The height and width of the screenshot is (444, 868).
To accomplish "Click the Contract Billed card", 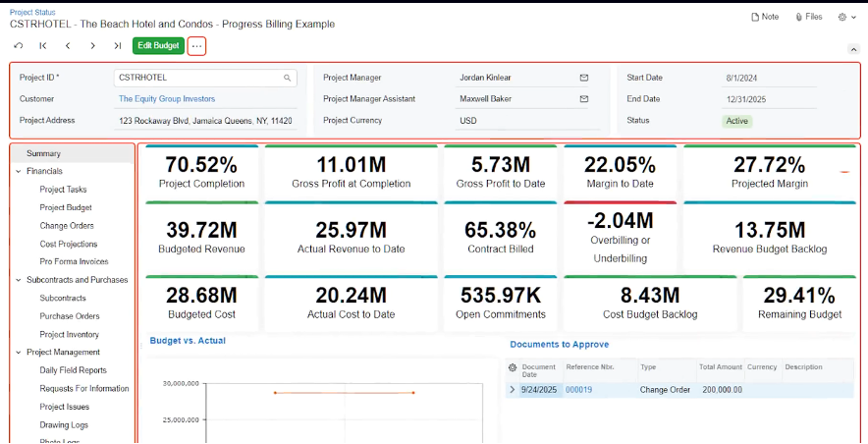I will click(501, 237).
